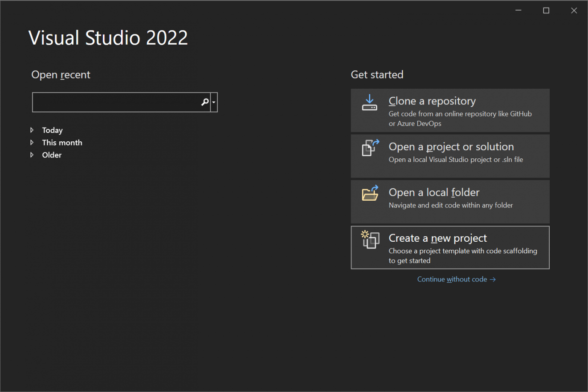588x392 pixels.
Task: Expand the Older projects group
Action: pos(52,155)
